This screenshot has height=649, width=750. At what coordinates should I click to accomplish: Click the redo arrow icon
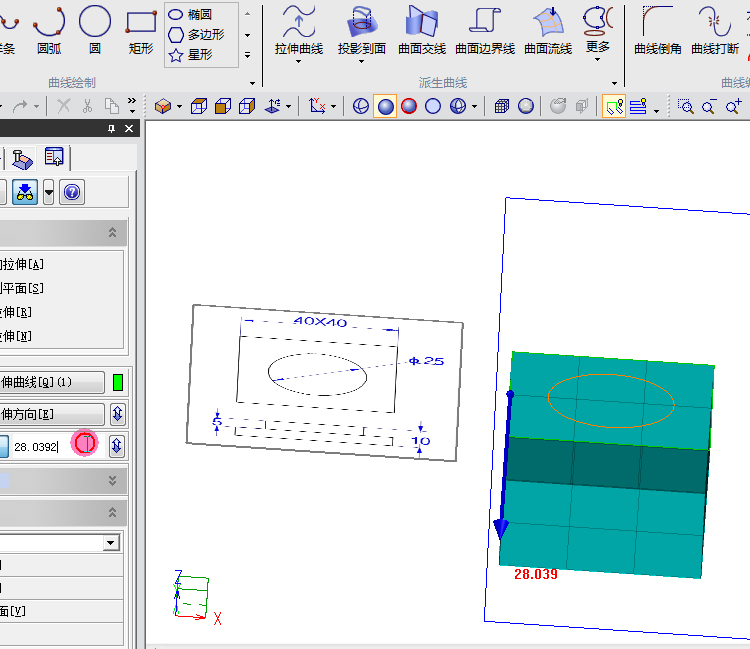click(20, 106)
